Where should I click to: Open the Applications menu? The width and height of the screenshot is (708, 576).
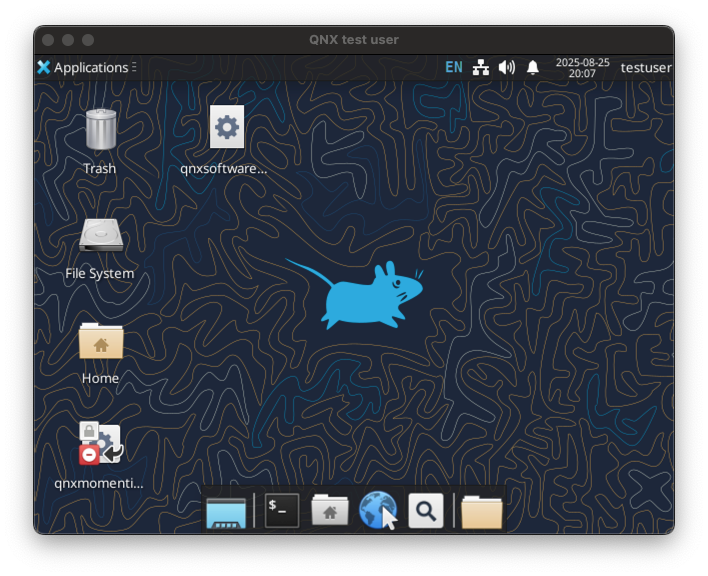pos(82,67)
